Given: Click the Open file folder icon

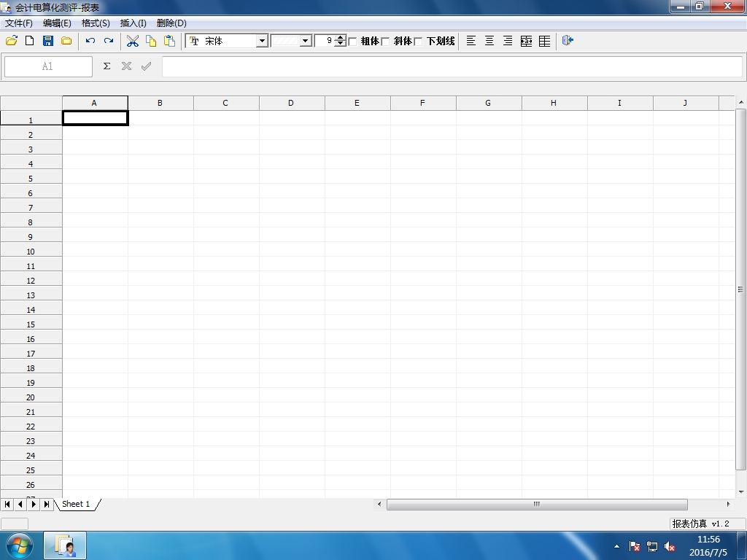Looking at the screenshot, I should pos(12,41).
